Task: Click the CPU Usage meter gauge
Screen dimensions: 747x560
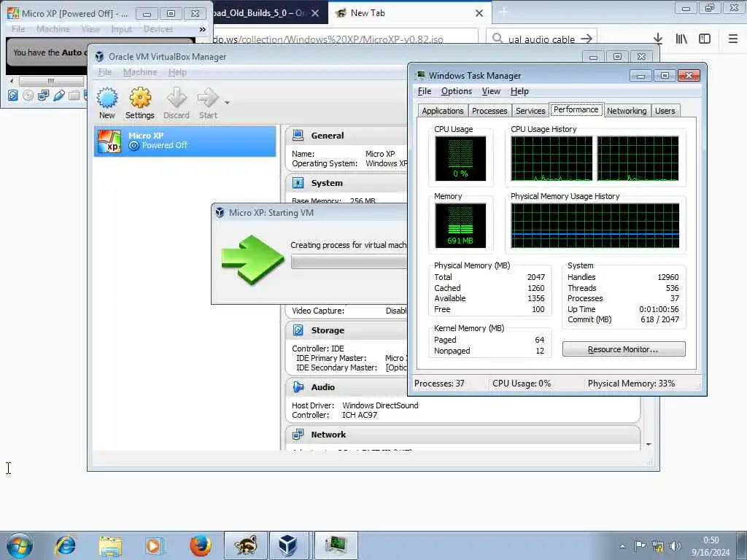Action: click(x=460, y=158)
